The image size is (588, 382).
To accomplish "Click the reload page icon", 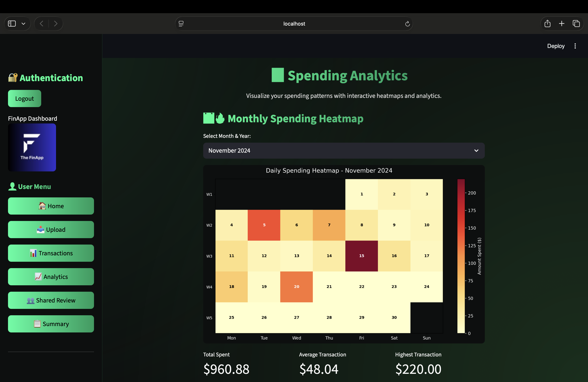I will pyautogui.click(x=407, y=24).
